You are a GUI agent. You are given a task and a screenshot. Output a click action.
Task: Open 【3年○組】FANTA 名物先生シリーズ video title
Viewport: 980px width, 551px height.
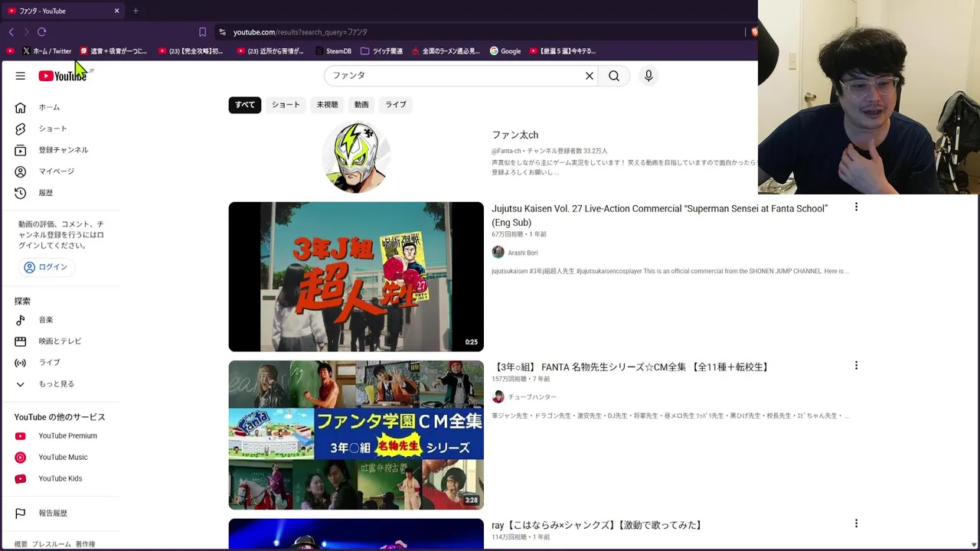coord(631,367)
